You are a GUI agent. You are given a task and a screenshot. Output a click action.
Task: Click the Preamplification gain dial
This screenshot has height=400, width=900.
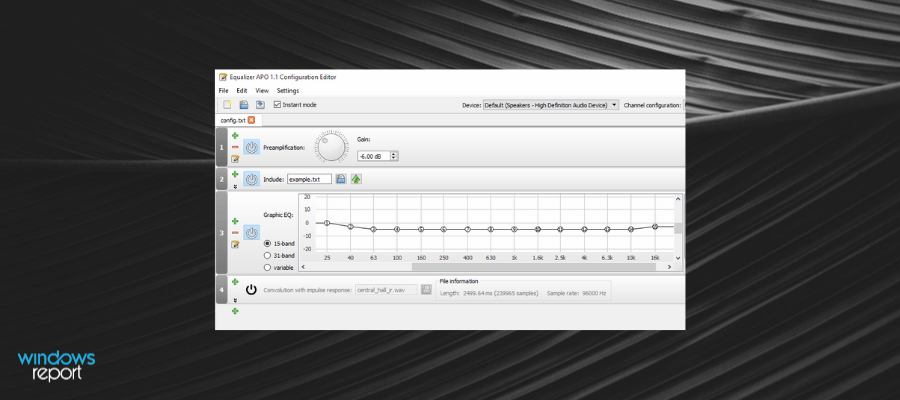pyautogui.click(x=332, y=147)
